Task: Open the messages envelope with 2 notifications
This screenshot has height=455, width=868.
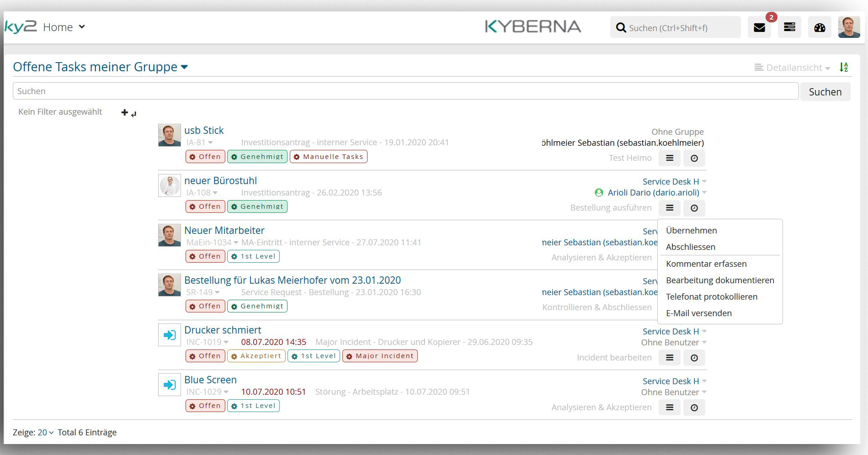Action: pos(759,27)
